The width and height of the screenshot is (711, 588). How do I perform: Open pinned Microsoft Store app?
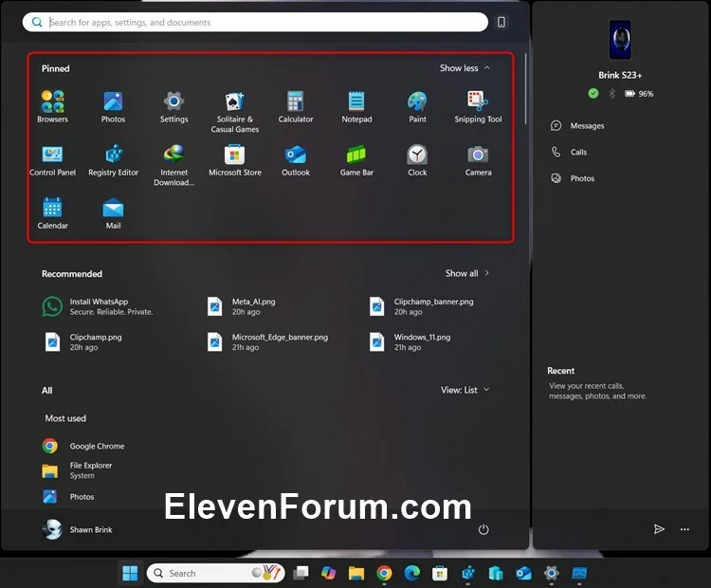tap(234, 160)
